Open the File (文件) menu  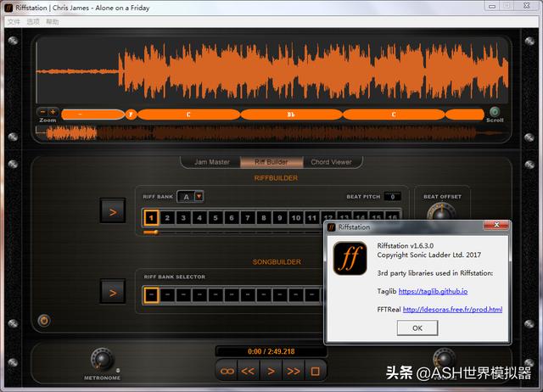(14, 22)
